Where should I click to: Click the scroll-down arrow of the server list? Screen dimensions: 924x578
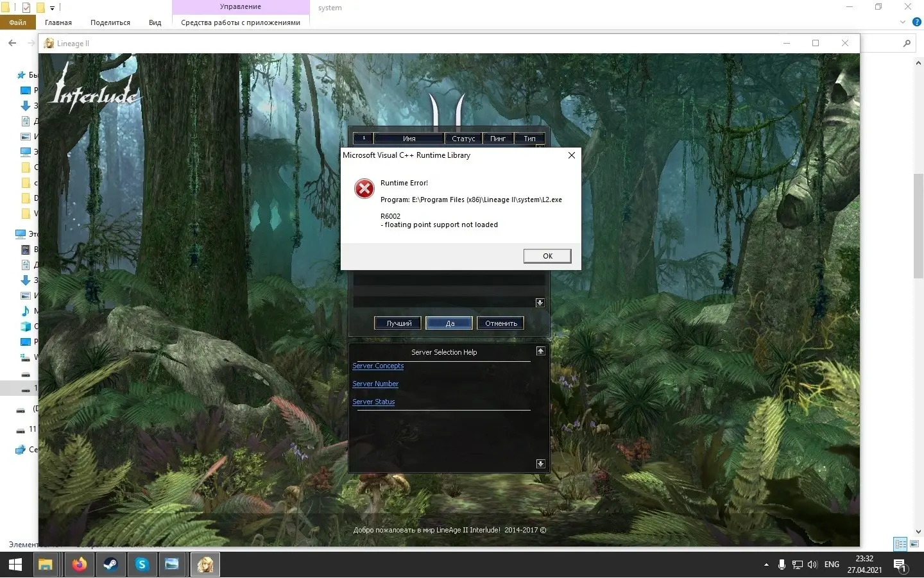click(540, 303)
